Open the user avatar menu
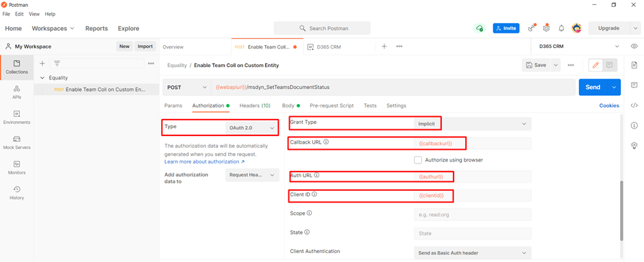 577,28
